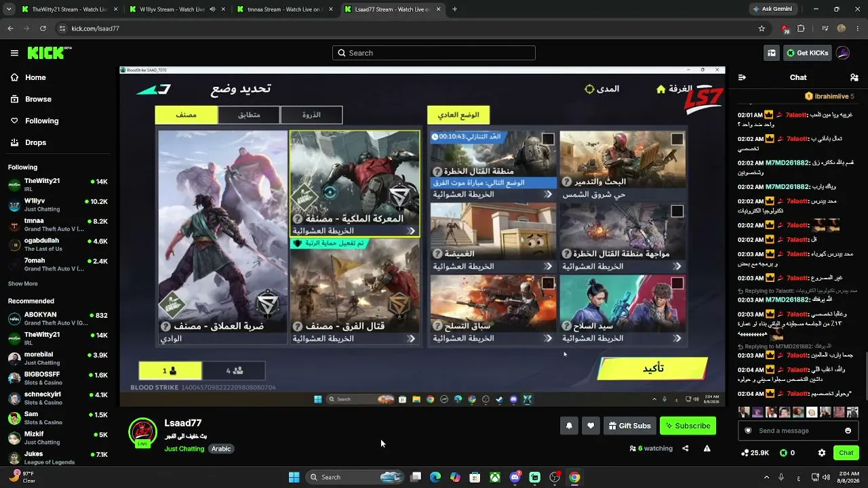Screen dimensions: 868x488
Task: Open help icon on المعركة الملكية card
Action: click(x=297, y=219)
